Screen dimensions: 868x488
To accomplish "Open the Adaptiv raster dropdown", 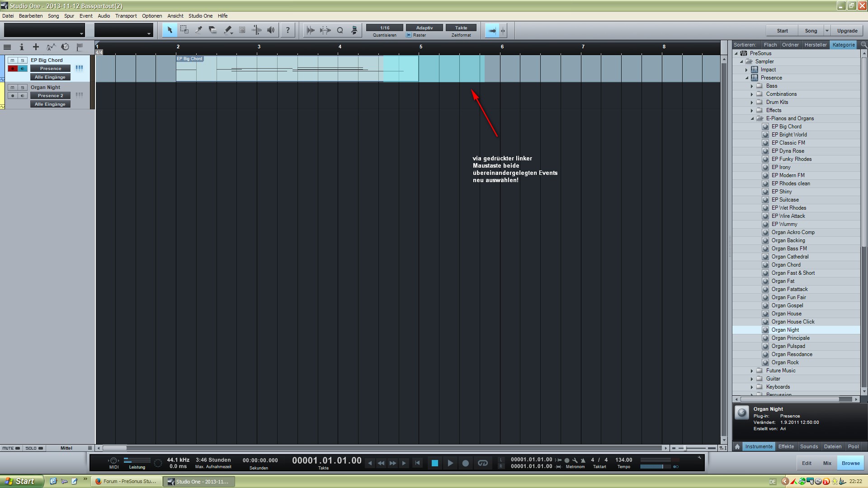I will [425, 28].
